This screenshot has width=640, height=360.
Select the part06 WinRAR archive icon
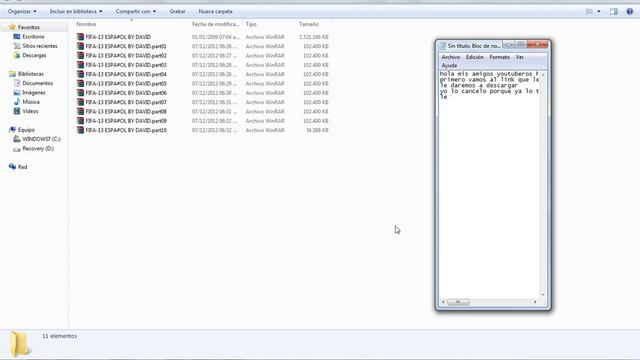point(80,93)
